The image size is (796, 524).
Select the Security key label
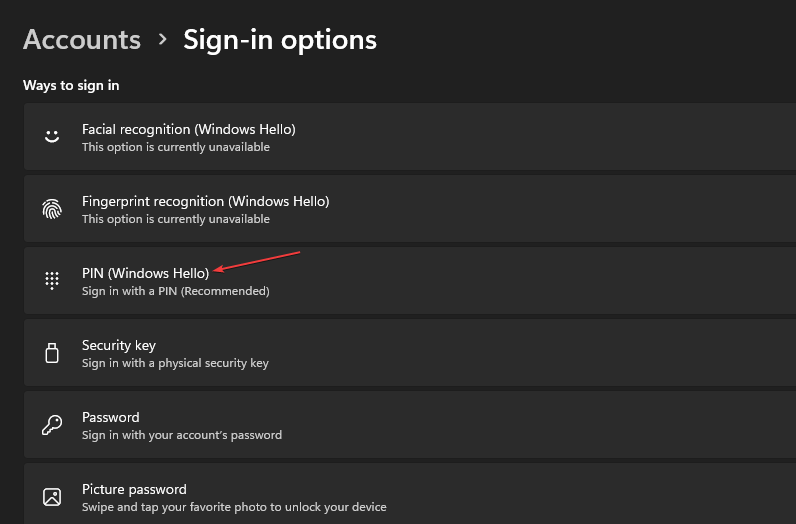click(x=118, y=345)
